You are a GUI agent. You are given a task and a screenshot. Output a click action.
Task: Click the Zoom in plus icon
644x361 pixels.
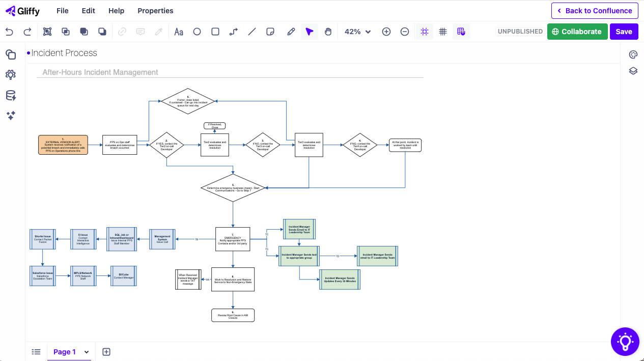tap(386, 32)
